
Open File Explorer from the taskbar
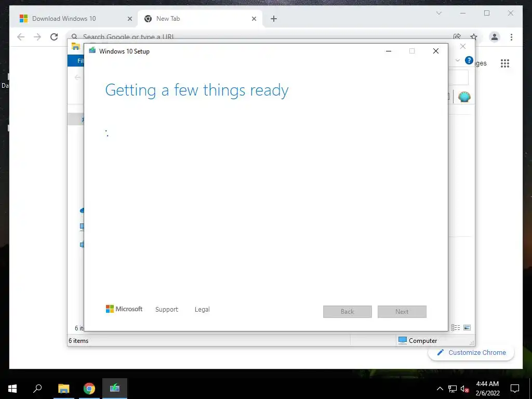point(64,389)
